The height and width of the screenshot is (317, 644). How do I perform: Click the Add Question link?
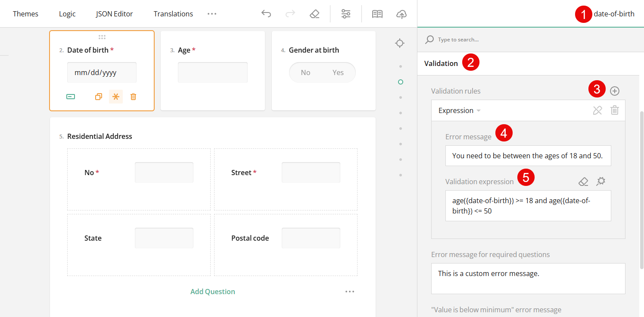tap(212, 291)
